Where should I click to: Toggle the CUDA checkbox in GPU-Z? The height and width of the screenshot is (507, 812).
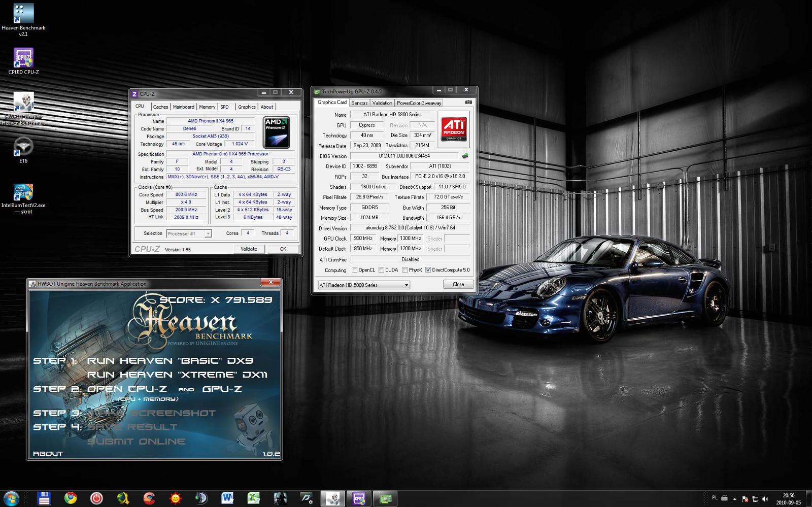pyautogui.click(x=381, y=270)
